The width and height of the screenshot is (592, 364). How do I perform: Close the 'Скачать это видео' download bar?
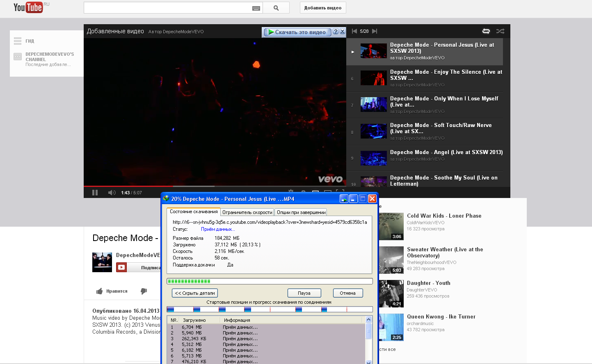tap(342, 32)
